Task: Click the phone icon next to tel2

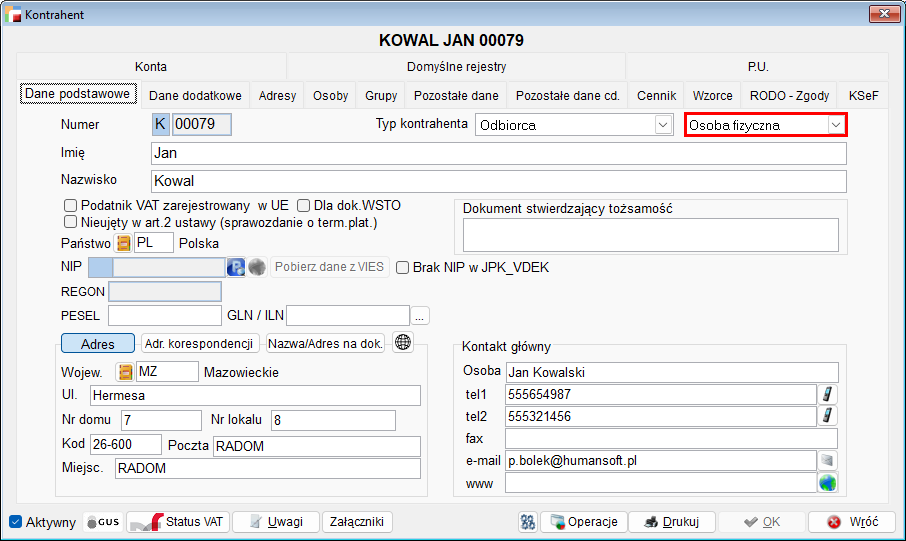Action: point(828,416)
